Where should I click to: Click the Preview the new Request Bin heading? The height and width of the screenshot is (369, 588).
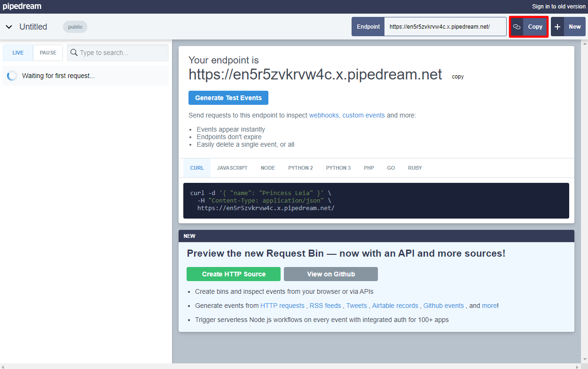click(x=346, y=253)
